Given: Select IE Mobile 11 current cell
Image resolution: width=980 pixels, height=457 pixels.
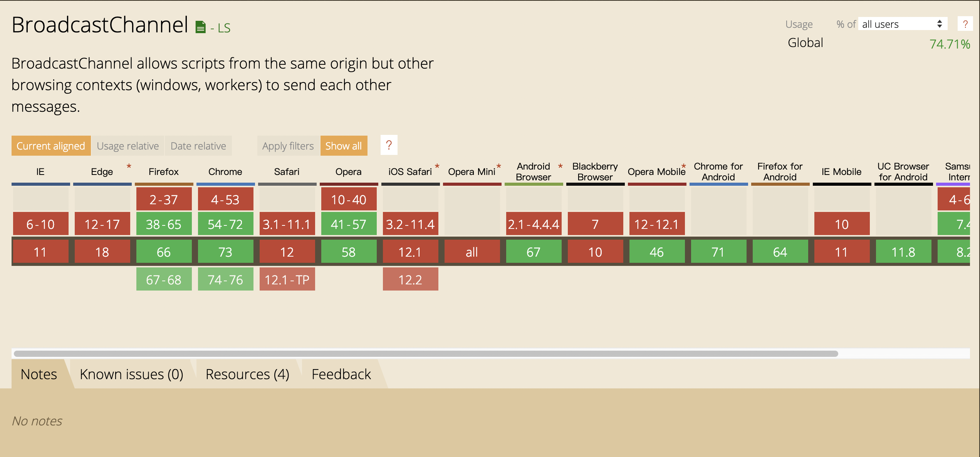Looking at the screenshot, I should click(x=842, y=251).
